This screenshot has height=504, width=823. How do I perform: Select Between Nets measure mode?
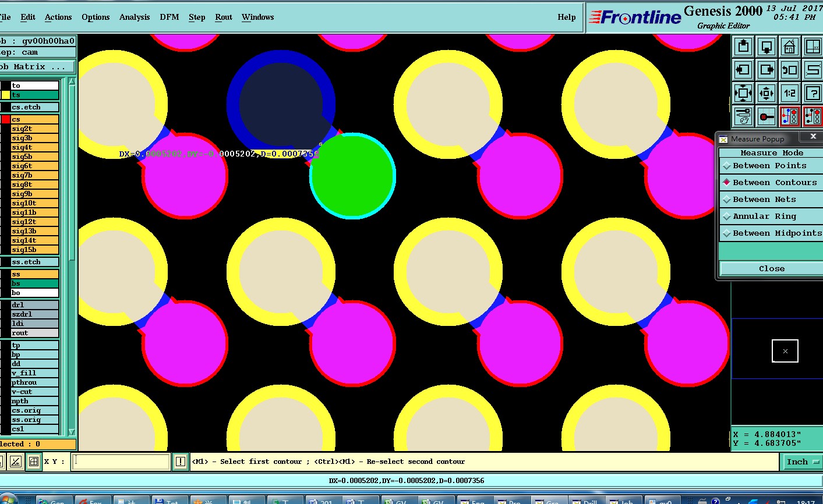771,200
